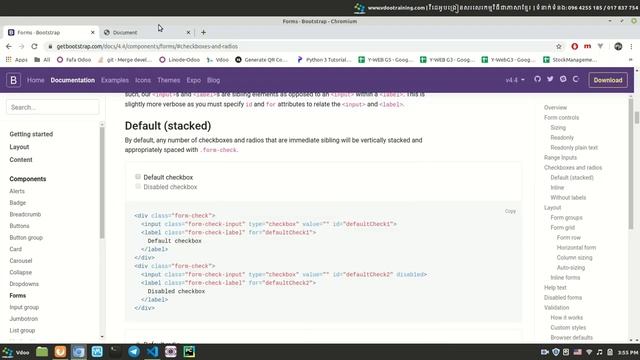Viewport: 640px width, 360px height.
Task: Open Alerts in the components sidebar
Action: (17, 191)
